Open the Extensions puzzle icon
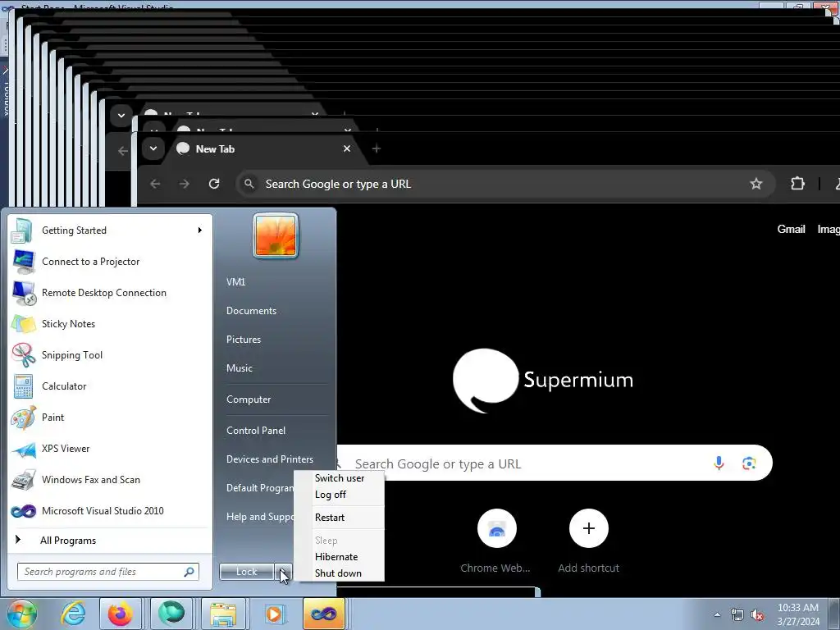This screenshot has height=630, width=840. point(797,184)
